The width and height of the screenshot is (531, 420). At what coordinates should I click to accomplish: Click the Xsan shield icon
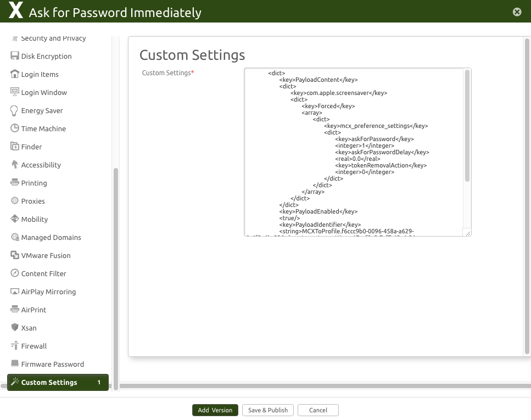[15, 327]
